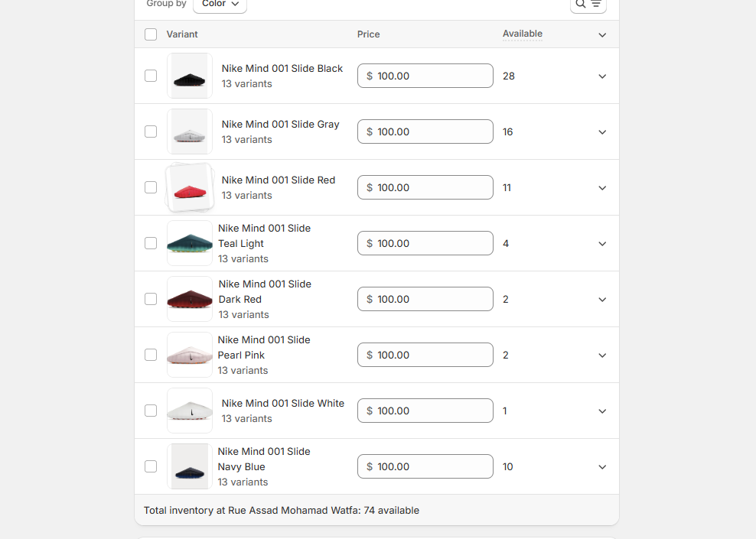Expand the Slide Gray variants row

[602, 132]
